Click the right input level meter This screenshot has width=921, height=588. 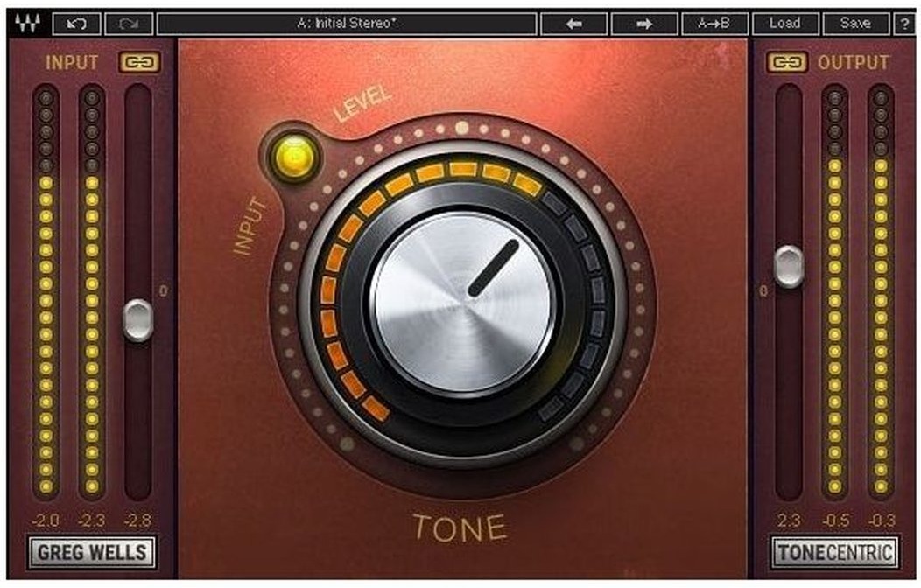point(92,291)
